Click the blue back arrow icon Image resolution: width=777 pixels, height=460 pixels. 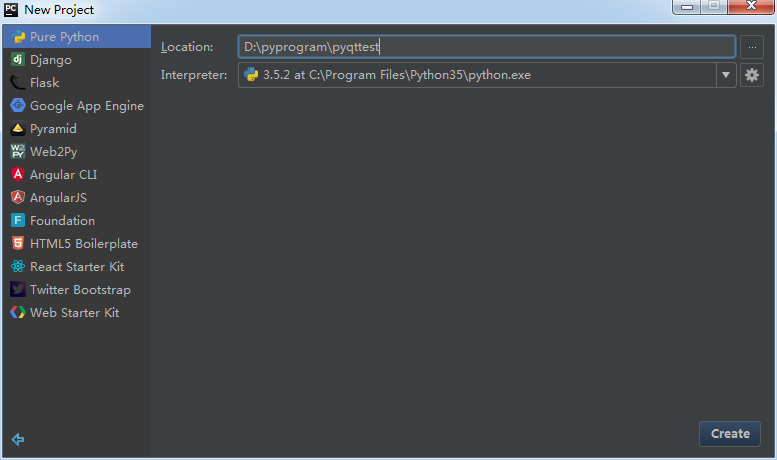point(18,439)
